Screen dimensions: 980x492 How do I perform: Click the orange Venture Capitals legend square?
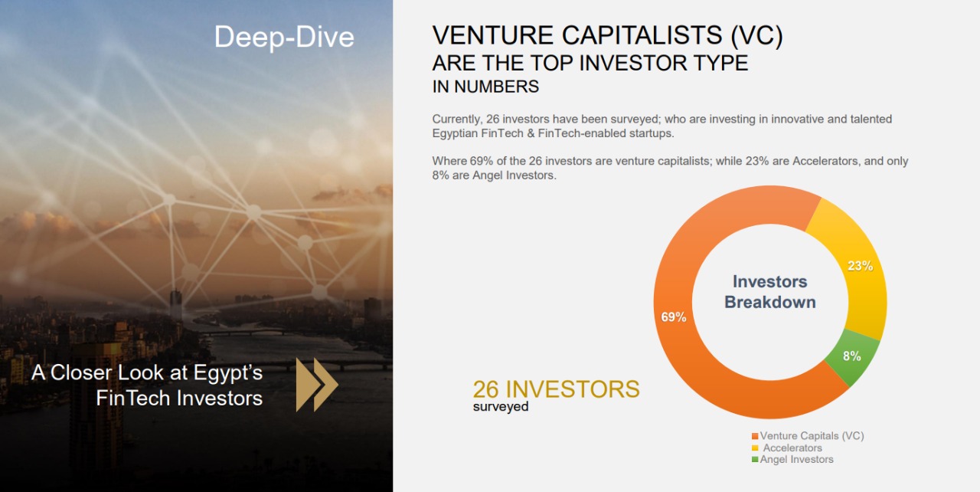[x=756, y=436]
